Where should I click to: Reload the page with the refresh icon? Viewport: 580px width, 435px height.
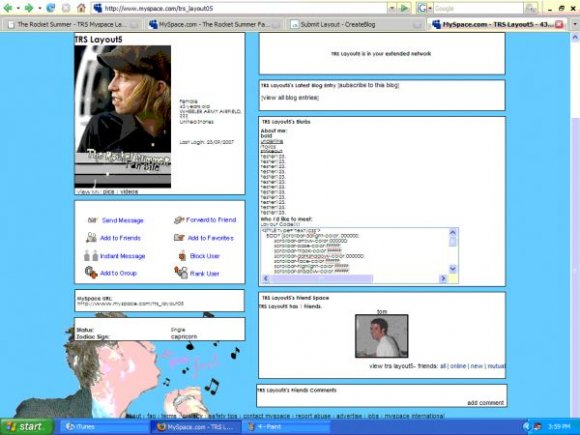[x=50, y=8]
